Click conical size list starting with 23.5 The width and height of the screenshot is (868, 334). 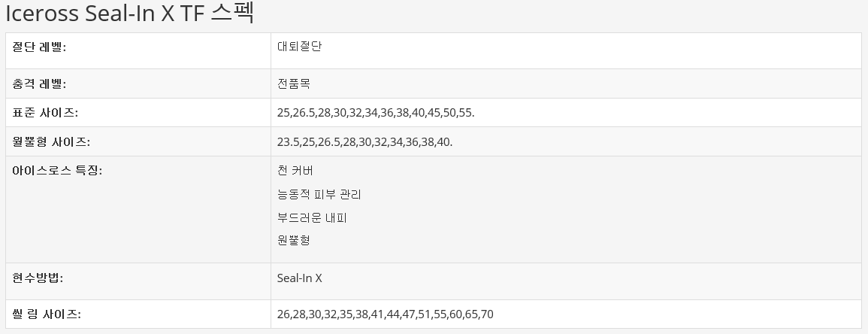364,141
